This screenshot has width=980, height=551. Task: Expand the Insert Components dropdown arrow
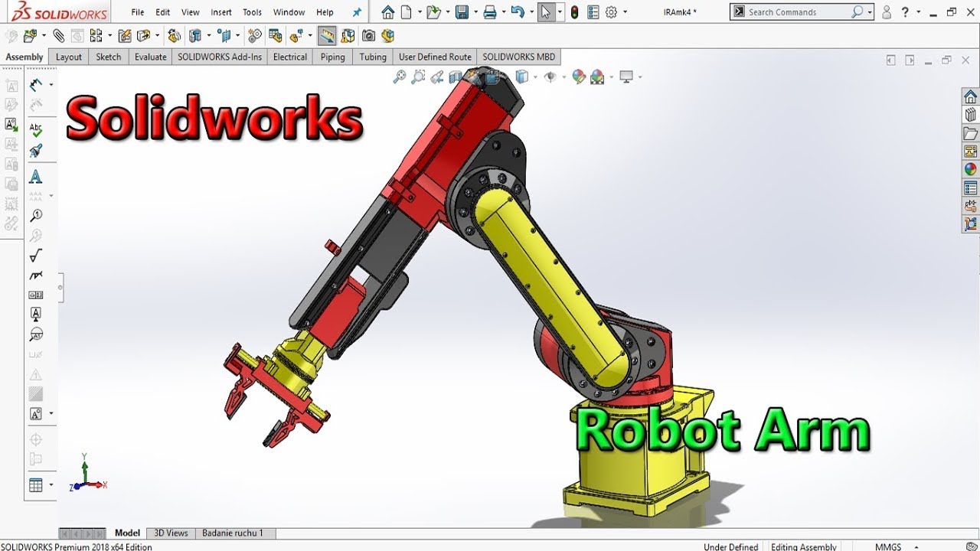(x=44, y=36)
